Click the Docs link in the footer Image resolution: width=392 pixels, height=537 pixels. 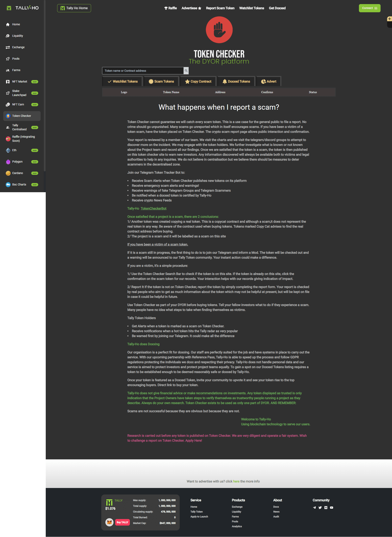point(276,507)
